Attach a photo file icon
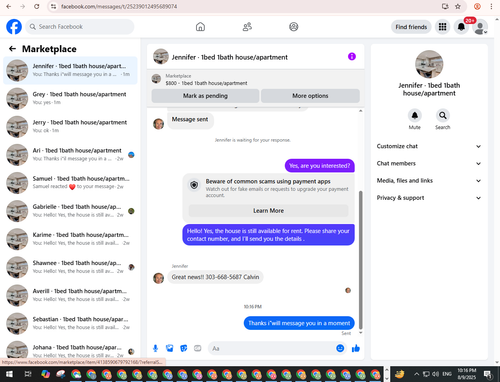 pyautogui.click(x=170, y=348)
